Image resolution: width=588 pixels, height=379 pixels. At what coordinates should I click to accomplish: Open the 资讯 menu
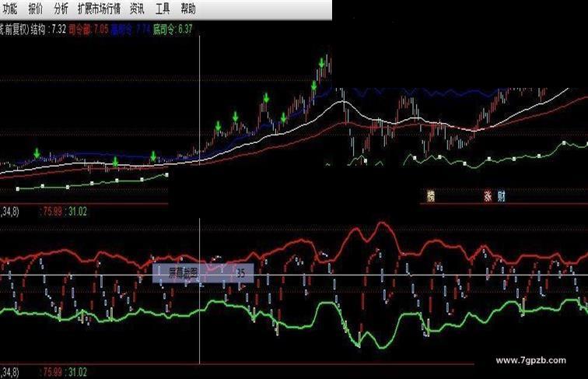click(137, 9)
